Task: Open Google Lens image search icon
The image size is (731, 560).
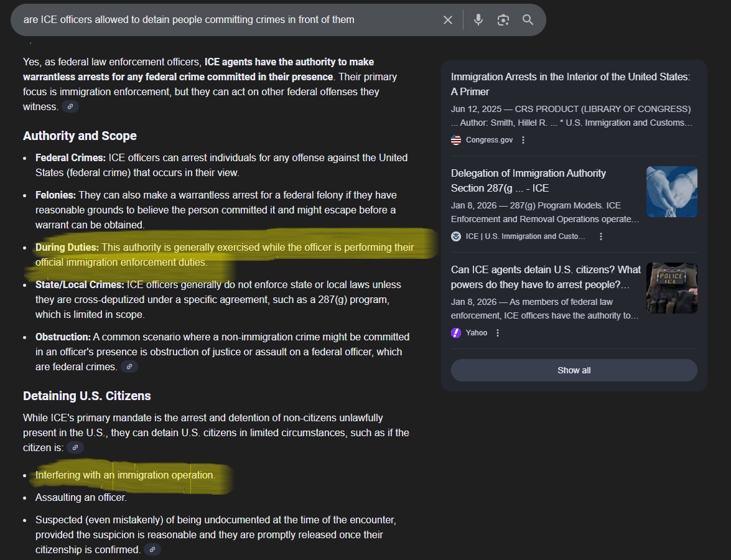Action: coord(503,20)
